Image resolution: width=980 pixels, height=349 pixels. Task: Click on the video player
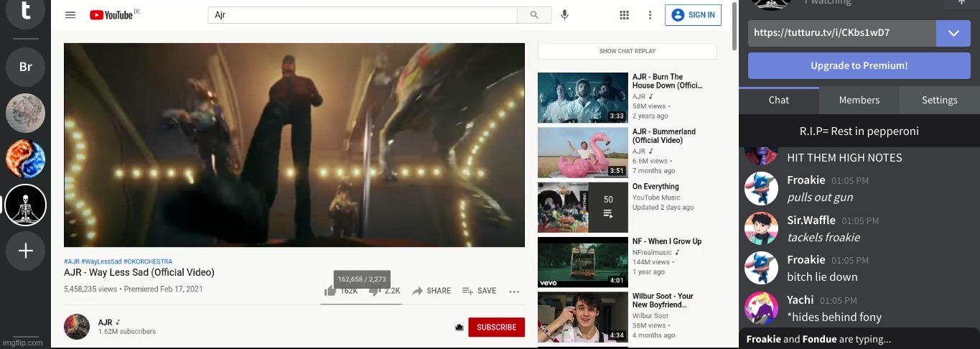coord(294,145)
